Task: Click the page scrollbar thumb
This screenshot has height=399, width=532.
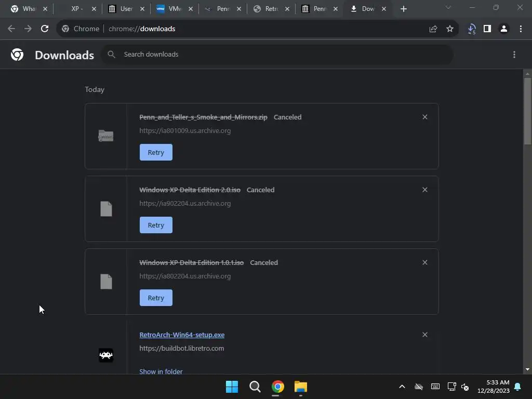Action: (x=527, y=112)
